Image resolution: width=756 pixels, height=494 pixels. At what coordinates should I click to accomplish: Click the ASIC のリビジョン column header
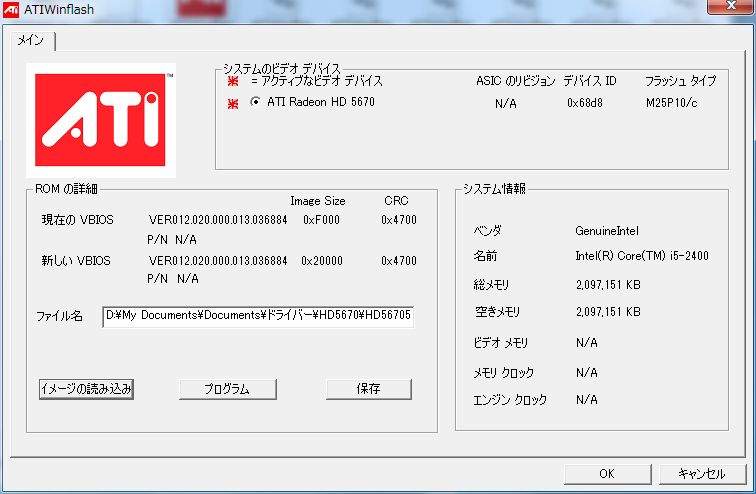pyautogui.click(x=516, y=81)
